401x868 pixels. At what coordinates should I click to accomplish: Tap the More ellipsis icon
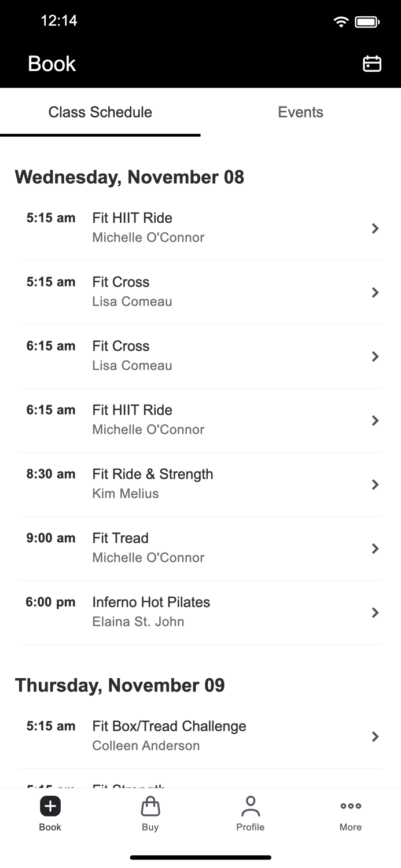pyautogui.click(x=350, y=806)
